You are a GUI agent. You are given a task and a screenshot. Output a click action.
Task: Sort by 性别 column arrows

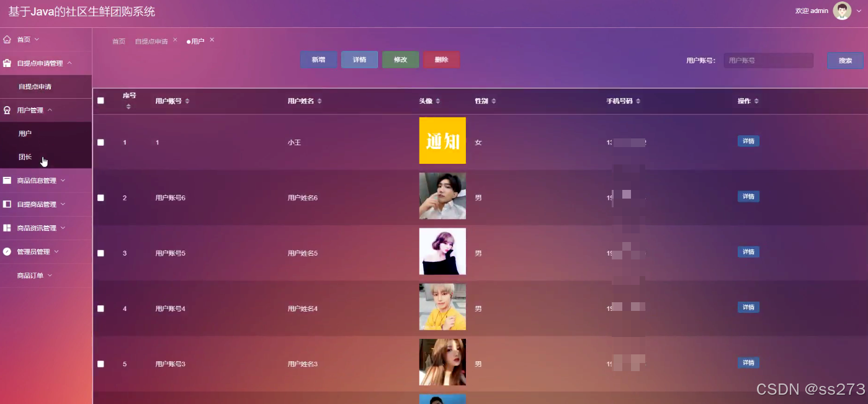[x=493, y=101]
